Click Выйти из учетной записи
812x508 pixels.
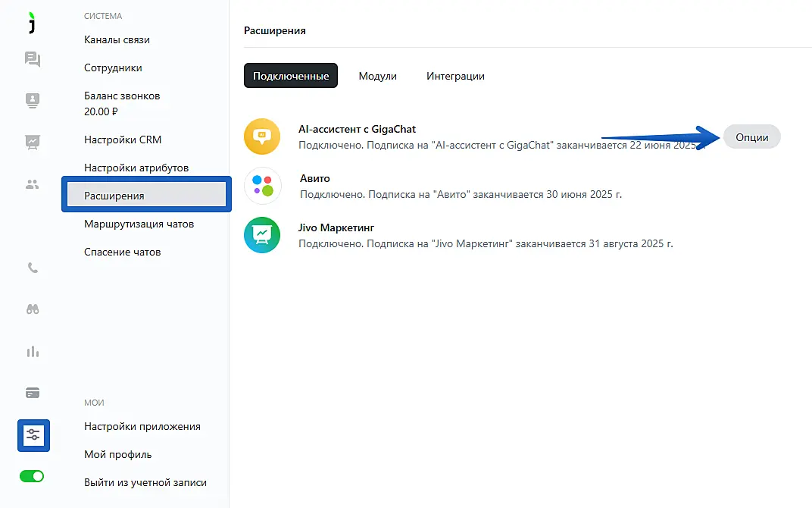(145, 482)
